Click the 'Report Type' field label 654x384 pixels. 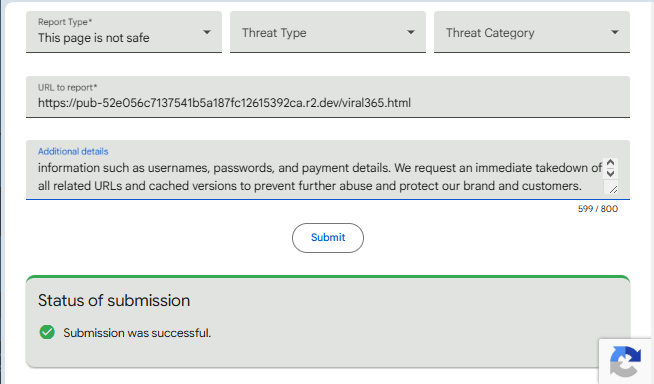click(65, 22)
